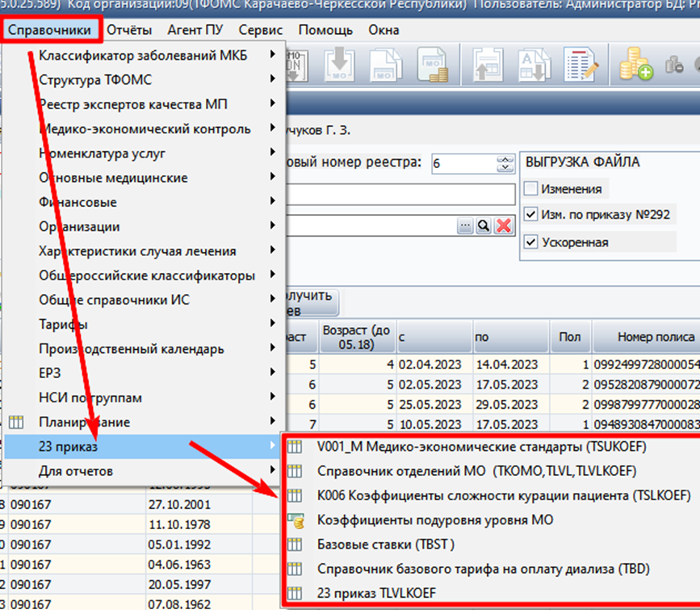Screen dimensions: 700x610
Task: Click the table icon beside V001_M Медико-экономические стандарты
Action: tap(295, 447)
